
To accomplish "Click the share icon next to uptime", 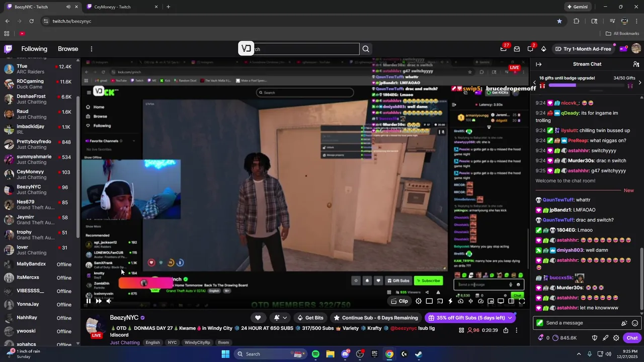I will (x=506, y=330).
